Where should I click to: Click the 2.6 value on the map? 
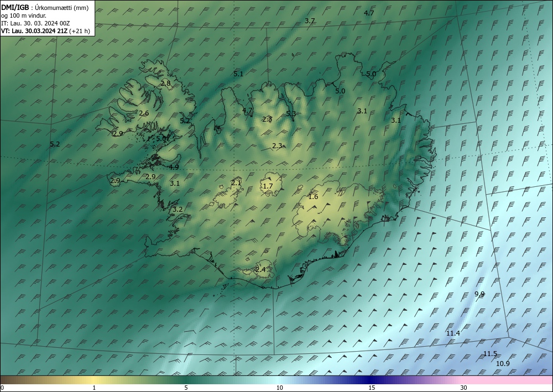pos(144,113)
